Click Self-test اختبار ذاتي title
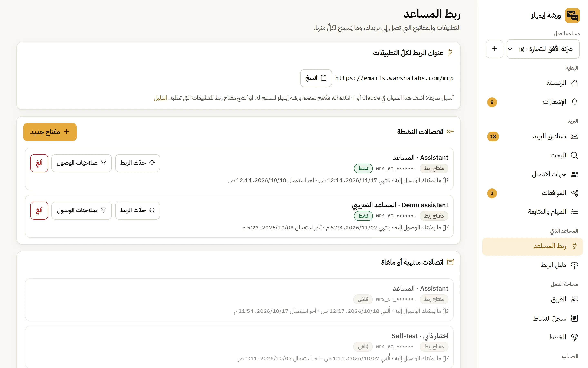 [x=420, y=336]
